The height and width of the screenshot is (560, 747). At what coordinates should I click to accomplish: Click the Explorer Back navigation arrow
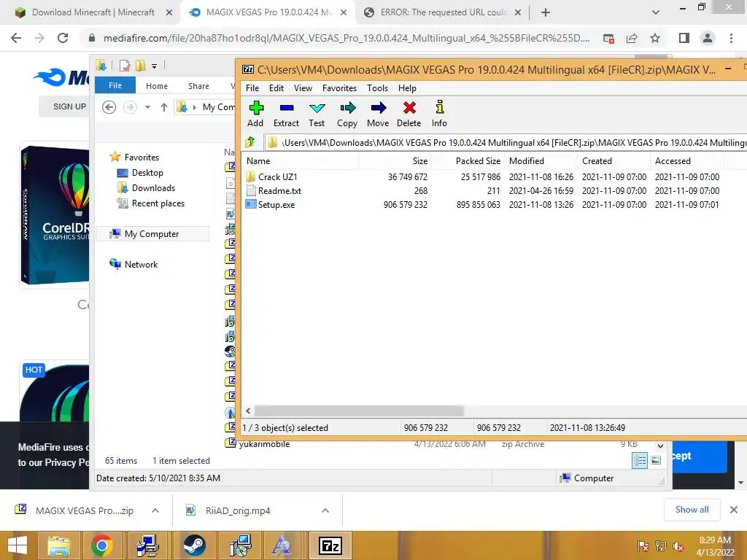109,107
